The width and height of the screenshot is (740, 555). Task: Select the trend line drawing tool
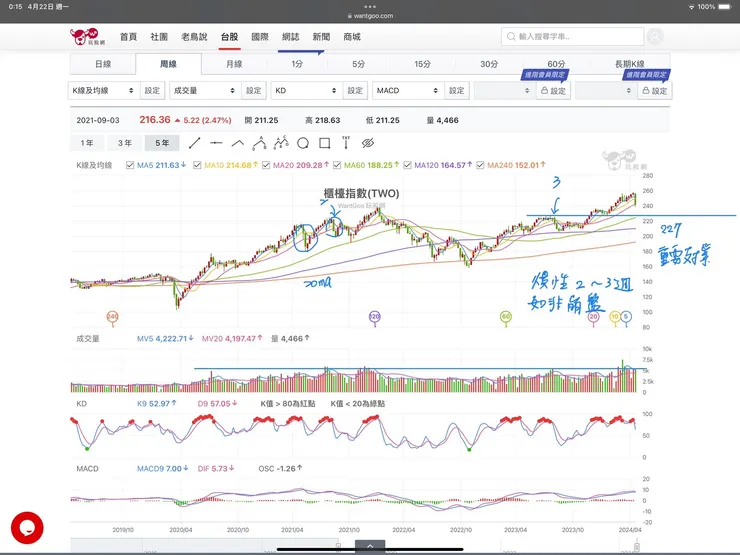pos(194,143)
